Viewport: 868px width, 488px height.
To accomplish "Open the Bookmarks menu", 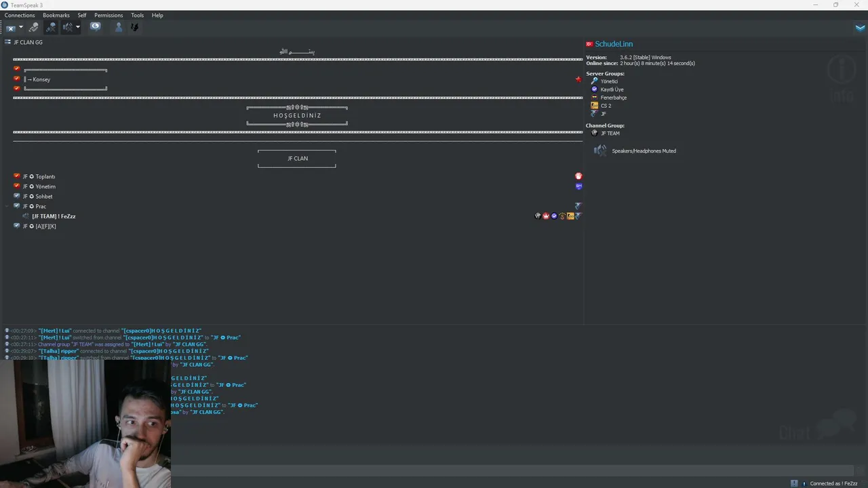I will point(56,15).
